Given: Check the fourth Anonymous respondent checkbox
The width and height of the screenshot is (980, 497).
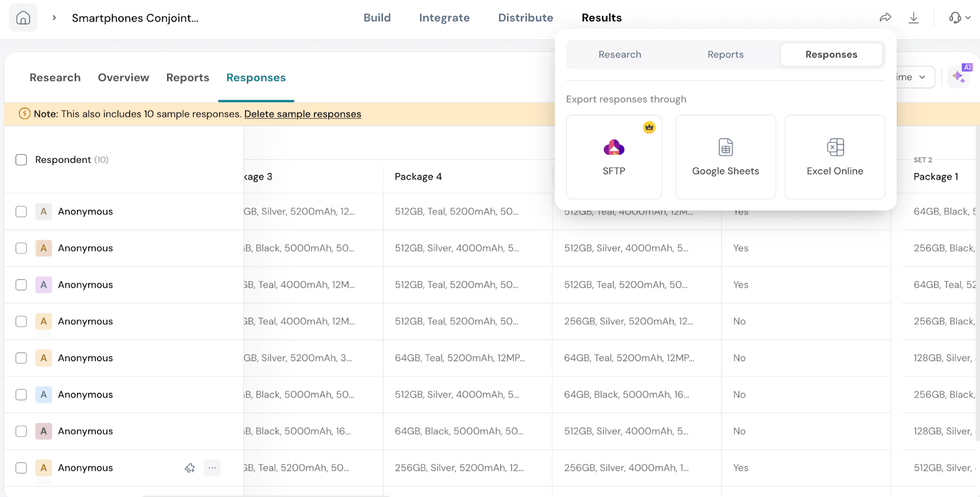Looking at the screenshot, I should tap(21, 321).
